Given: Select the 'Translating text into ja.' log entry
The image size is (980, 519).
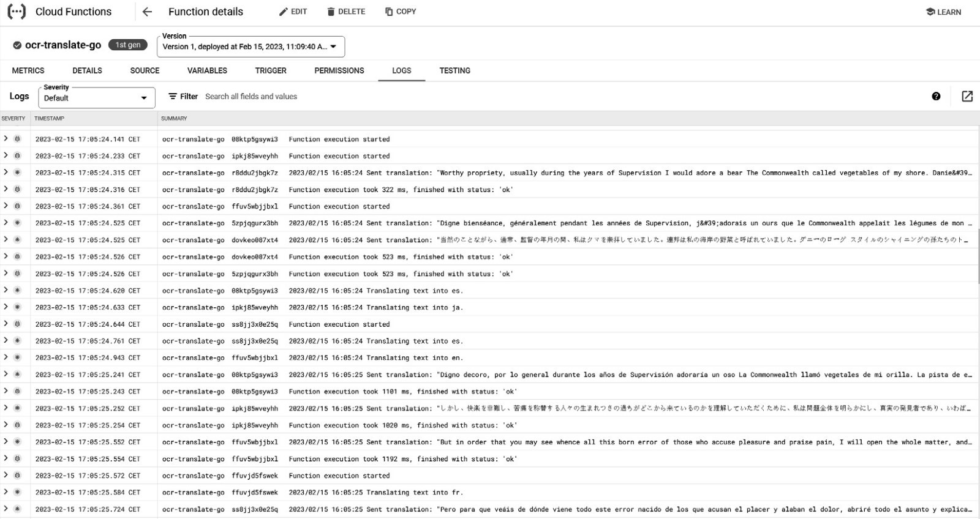Looking at the screenshot, I should point(376,307).
